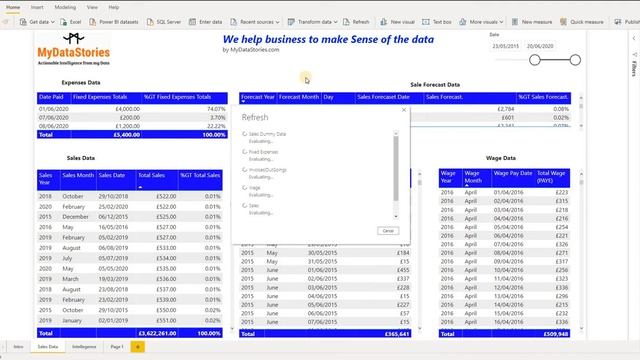Expand the Recent sources dropdown

pos(277,22)
